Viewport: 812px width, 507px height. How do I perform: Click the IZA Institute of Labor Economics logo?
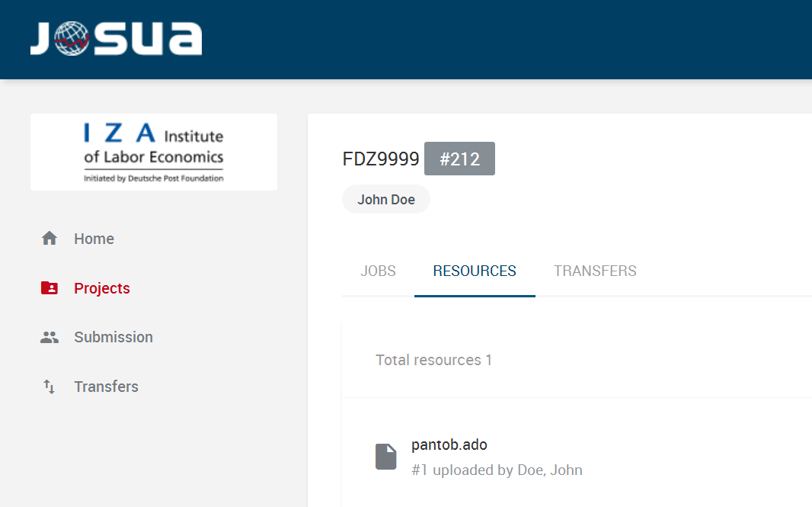coord(153,152)
